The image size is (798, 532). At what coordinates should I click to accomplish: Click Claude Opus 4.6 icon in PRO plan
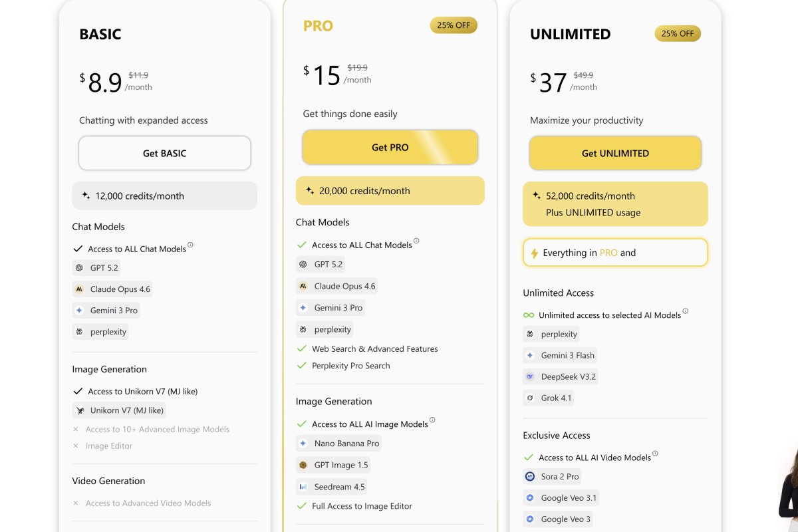tap(303, 287)
